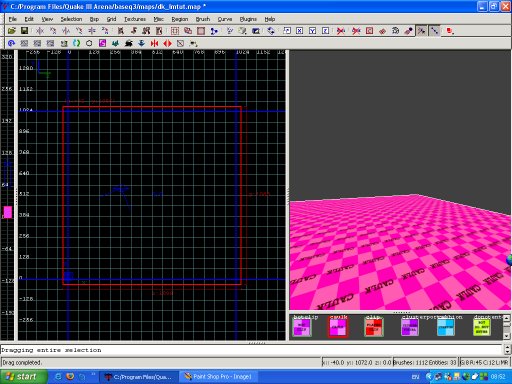The width and height of the screenshot is (512, 384).
Task: Click the y-axis Flip icon
Action: [66, 31]
